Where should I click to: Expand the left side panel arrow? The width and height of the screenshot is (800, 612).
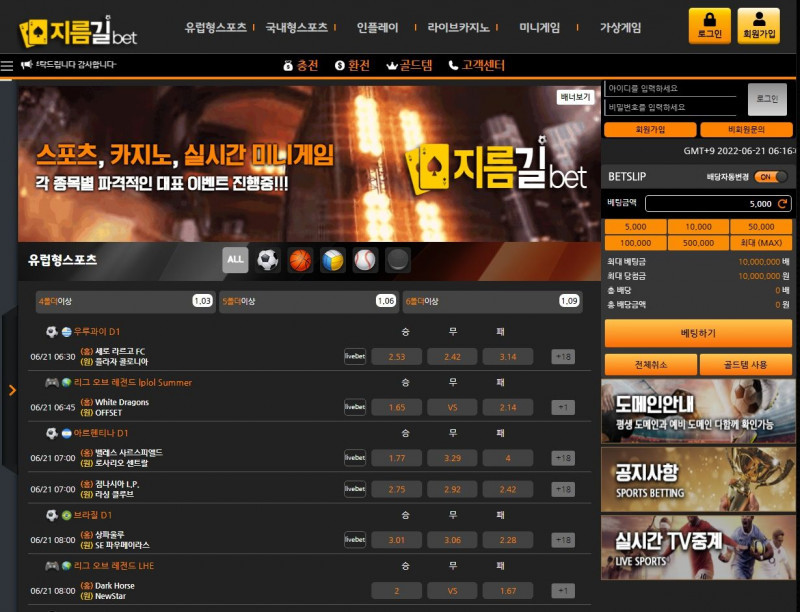pos(12,390)
